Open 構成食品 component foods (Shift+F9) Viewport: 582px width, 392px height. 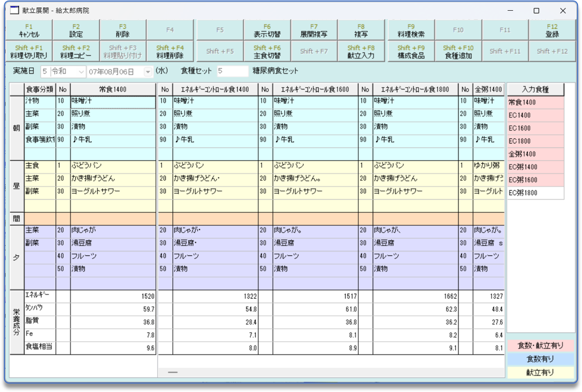click(410, 50)
